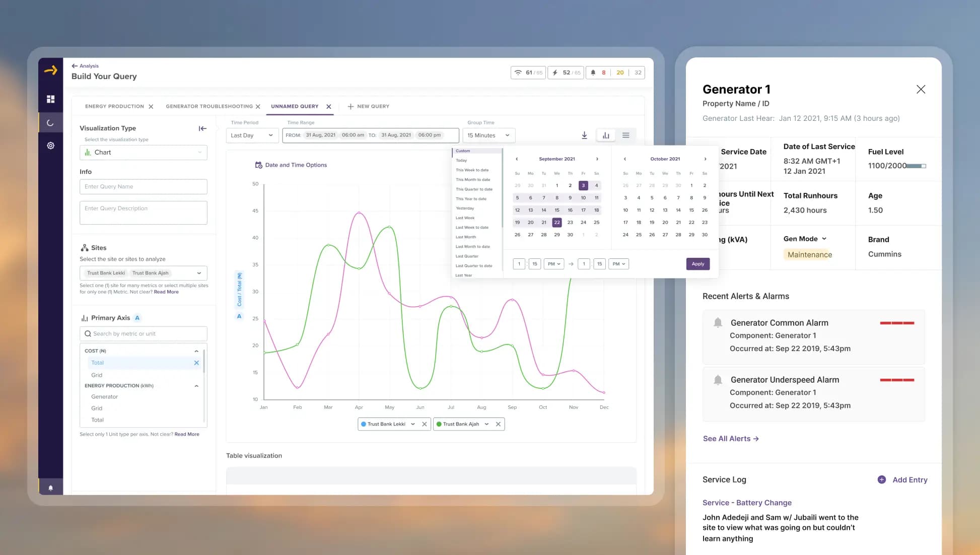Image resolution: width=980 pixels, height=555 pixels.
Task: Remove the selected Total cost metric
Action: (196, 363)
